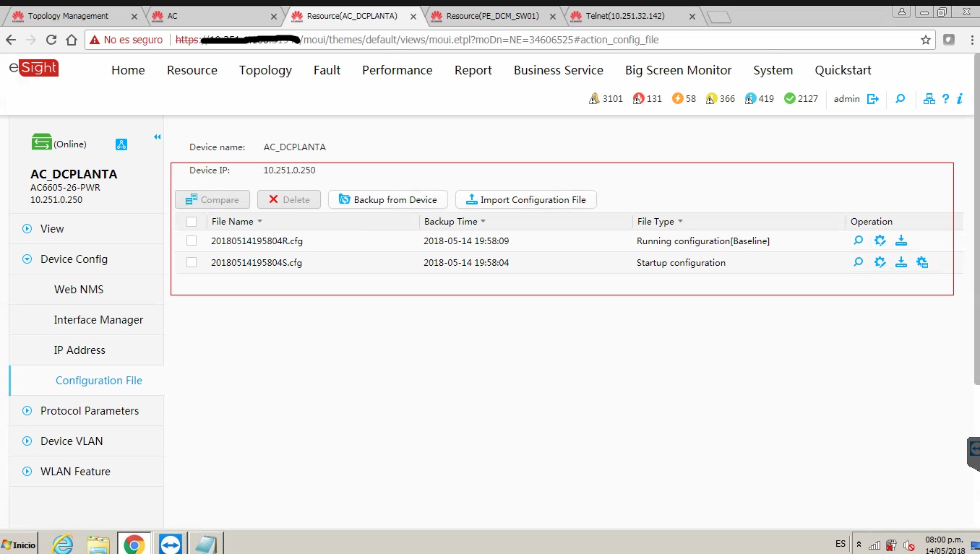Open the cleared alarms icon showing 2127
980x554 pixels.
(789, 98)
